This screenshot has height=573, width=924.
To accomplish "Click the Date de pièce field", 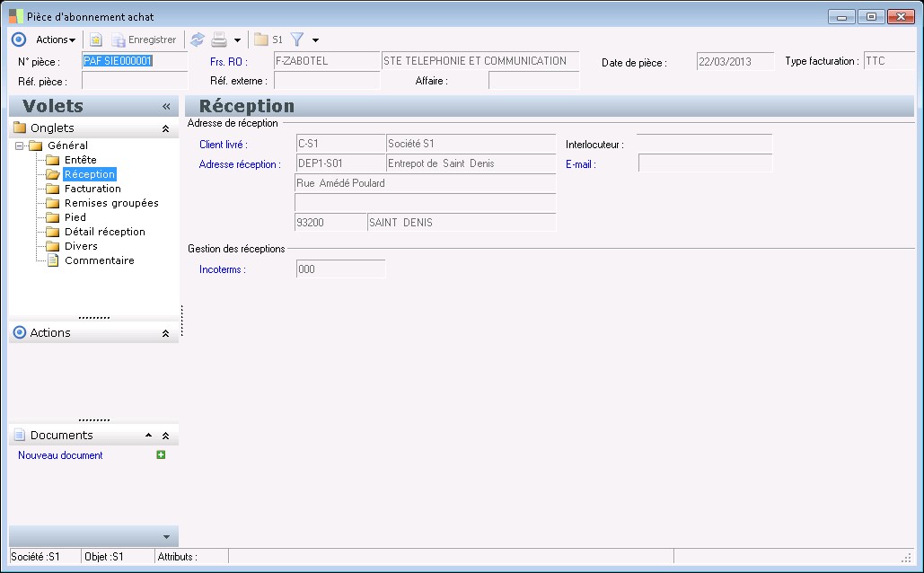I will tap(735, 61).
